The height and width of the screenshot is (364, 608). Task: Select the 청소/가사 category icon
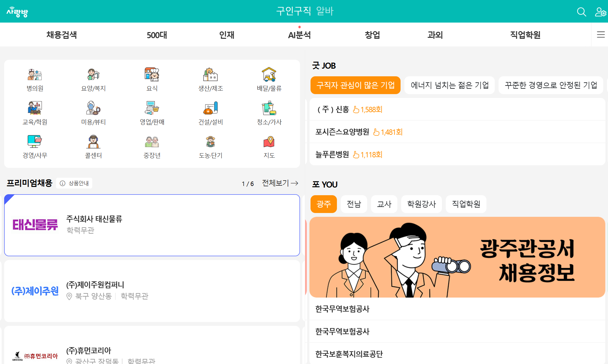tap(269, 108)
